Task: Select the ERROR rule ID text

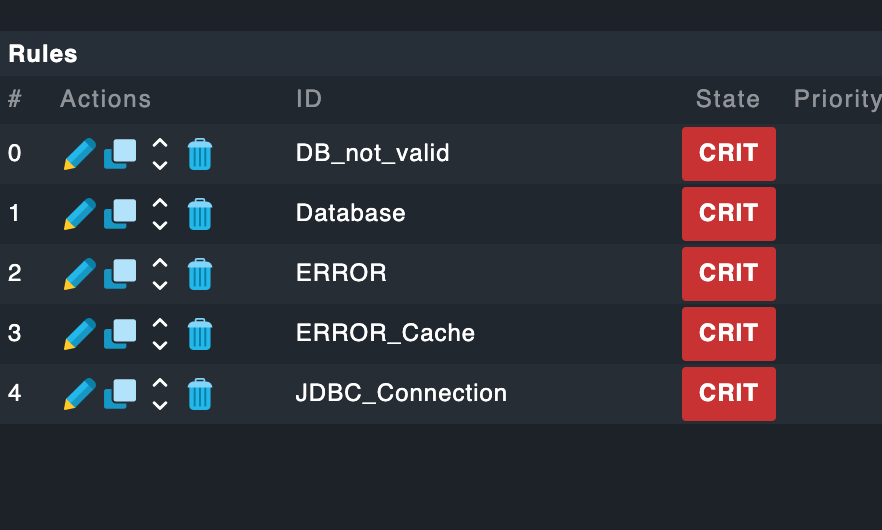Action: tap(341, 273)
